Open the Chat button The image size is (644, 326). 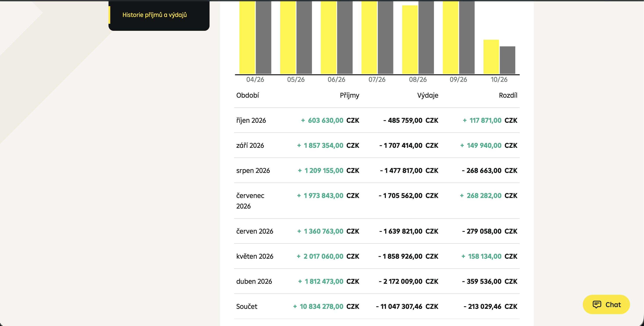click(x=606, y=304)
